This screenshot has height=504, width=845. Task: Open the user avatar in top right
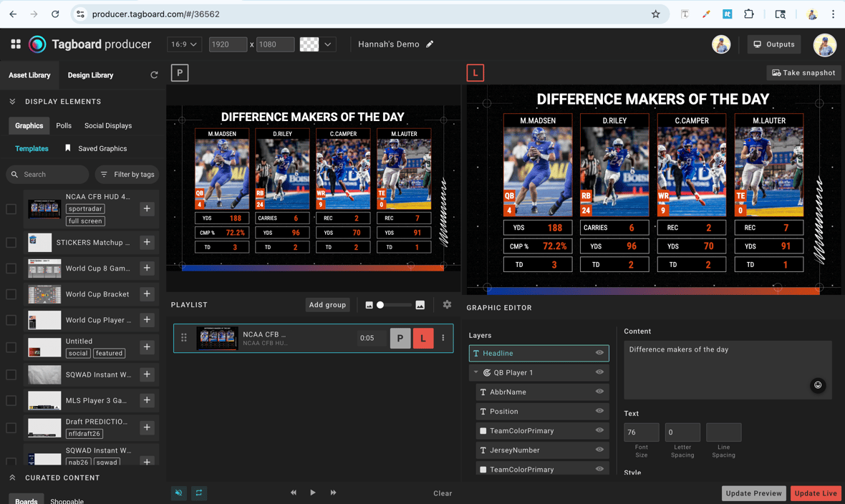(x=824, y=44)
